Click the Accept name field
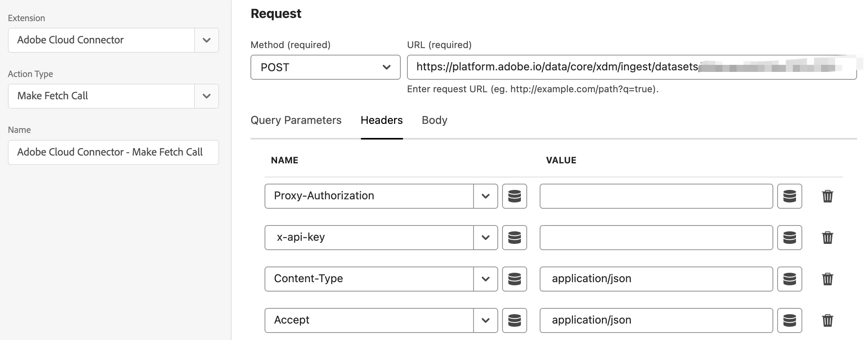Image resolution: width=868 pixels, height=340 pixels. (x=369, y=320)
